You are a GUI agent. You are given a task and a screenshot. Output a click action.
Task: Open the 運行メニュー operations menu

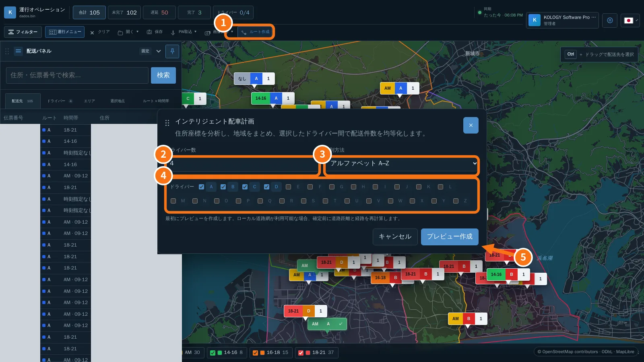pyautogui.click(x=65, y=32)
